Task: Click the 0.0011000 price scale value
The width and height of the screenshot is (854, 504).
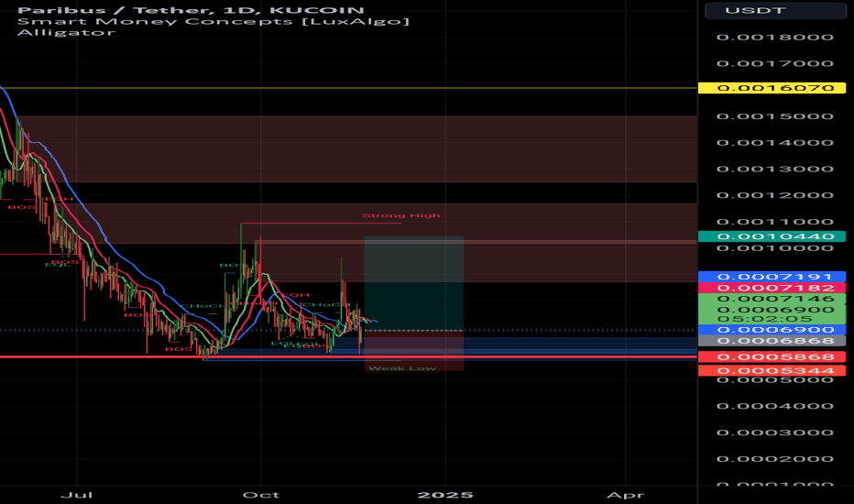Action: point(775,222)
